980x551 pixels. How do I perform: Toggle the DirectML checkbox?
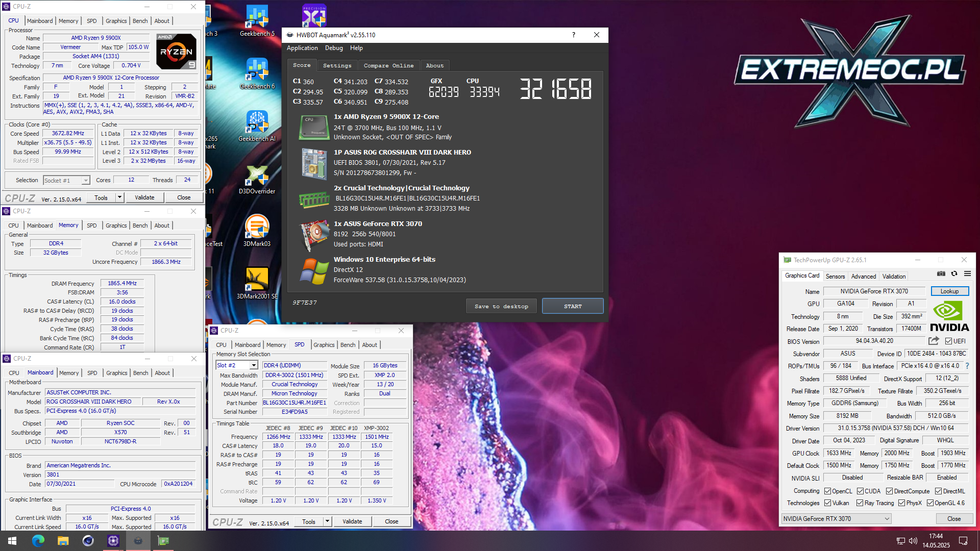click(x=938, y=491)
